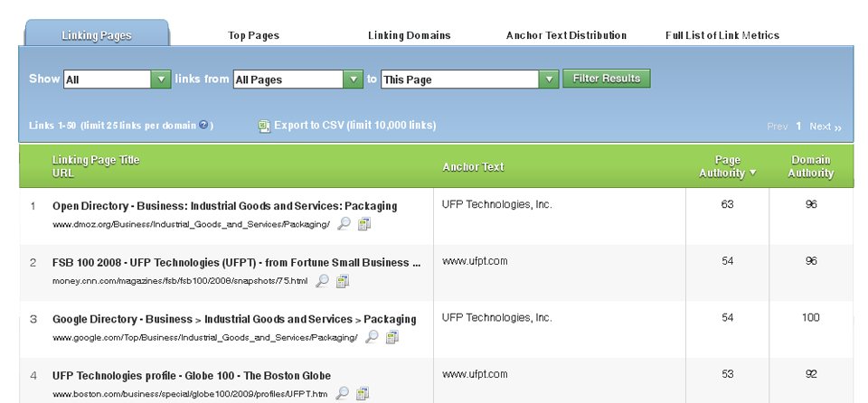Viewport: 868px width, 403px height.
Task: Click the page-details icon beside the boston.com URL
Action: tap(363, 394)
